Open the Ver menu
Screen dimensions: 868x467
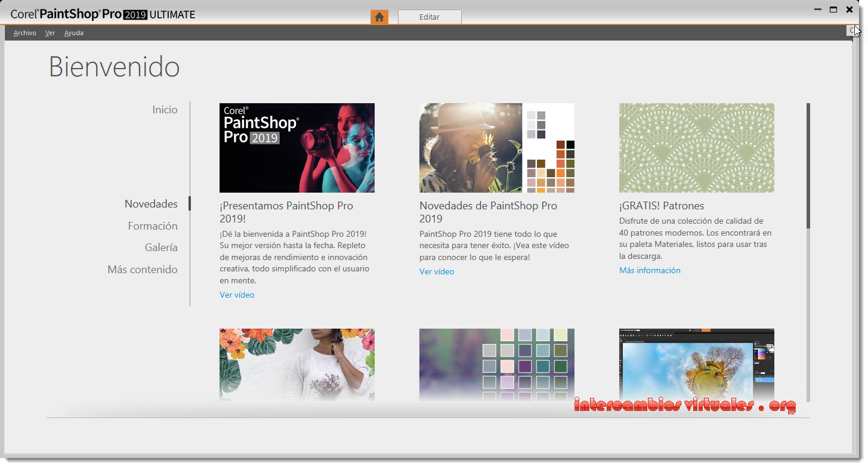point(50,33)
